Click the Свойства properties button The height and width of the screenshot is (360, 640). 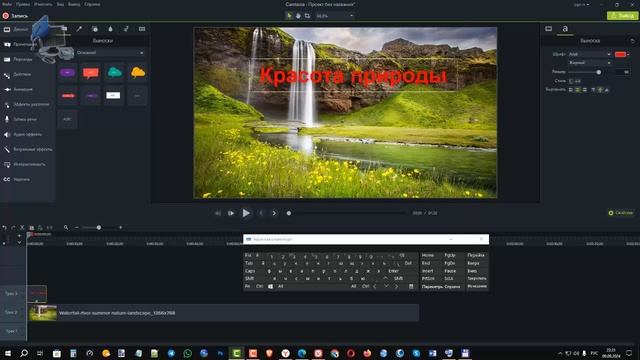point(621,213)
